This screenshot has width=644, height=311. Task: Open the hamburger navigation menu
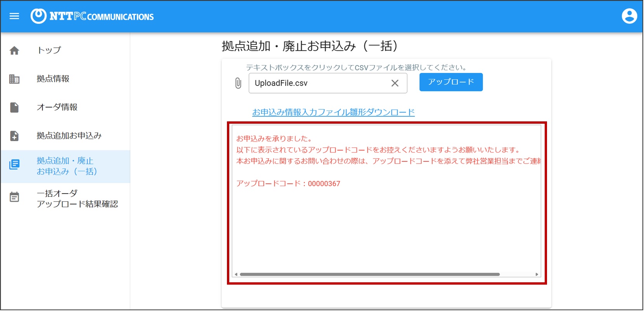[14, 16]
